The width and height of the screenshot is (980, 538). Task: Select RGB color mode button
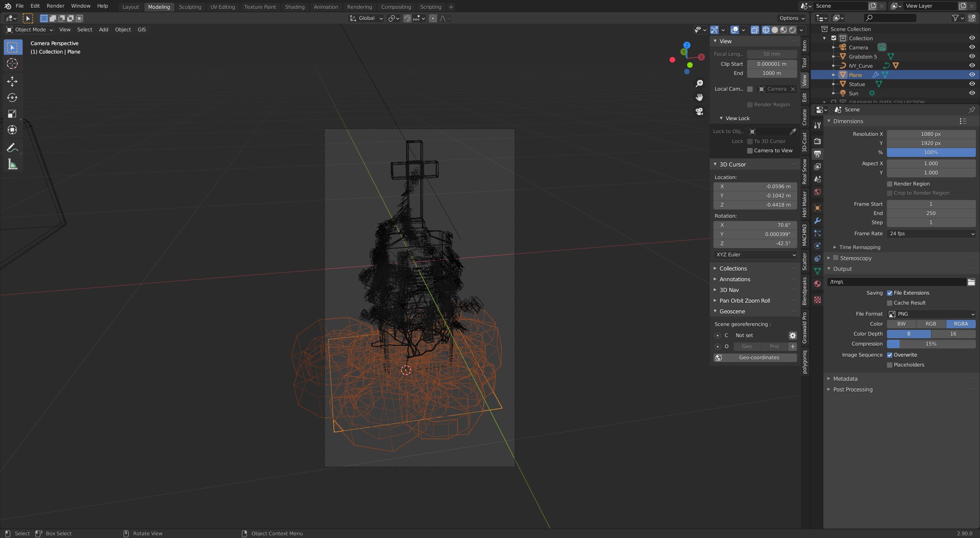pos(931,324)
